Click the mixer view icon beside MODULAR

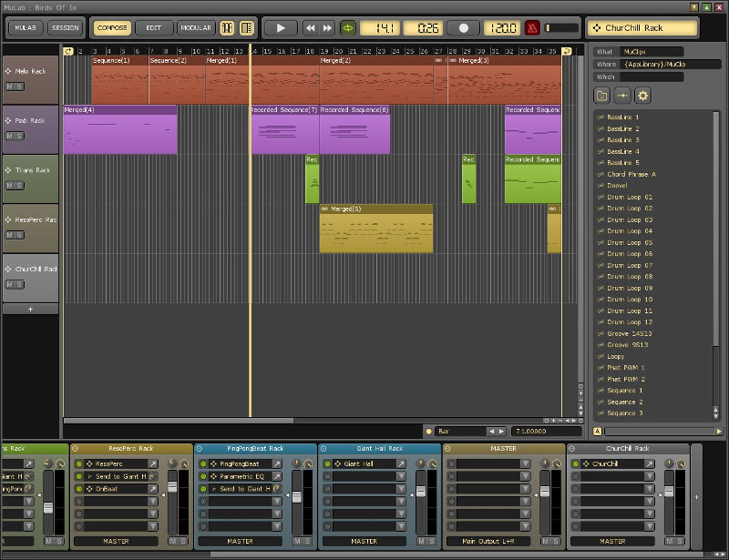[x=227, y=28]
